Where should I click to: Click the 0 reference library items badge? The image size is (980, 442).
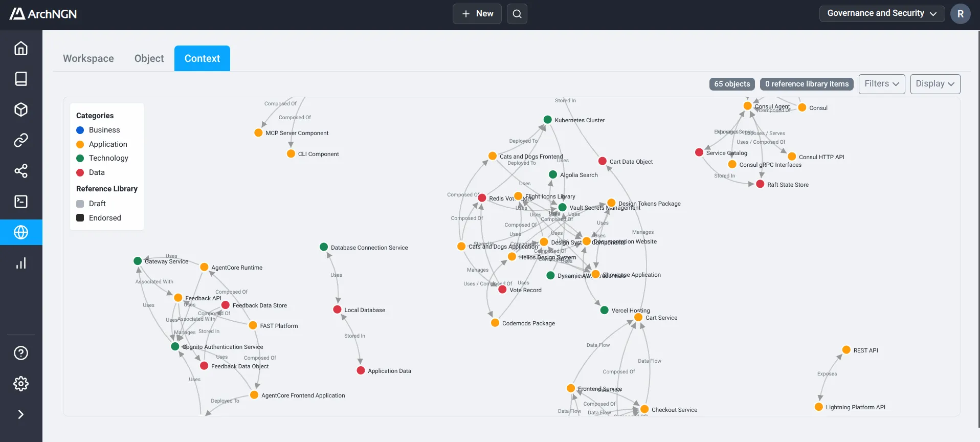[807, 84]
